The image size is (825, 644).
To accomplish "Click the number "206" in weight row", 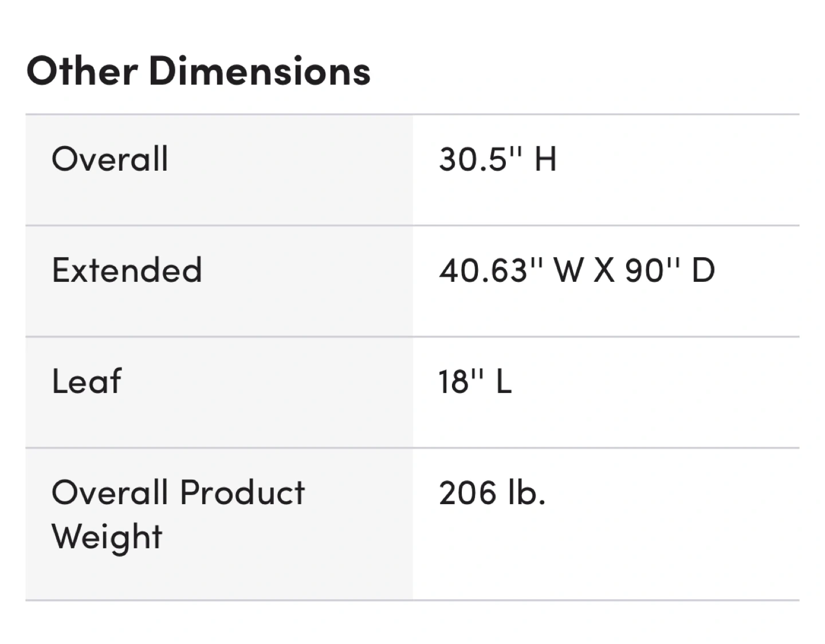I will point(467,492).
